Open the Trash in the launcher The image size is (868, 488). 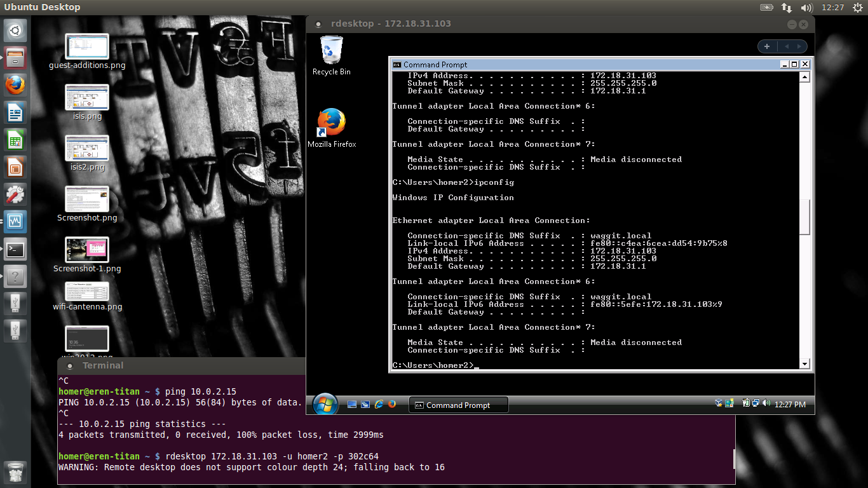click(x=15, y=472)
